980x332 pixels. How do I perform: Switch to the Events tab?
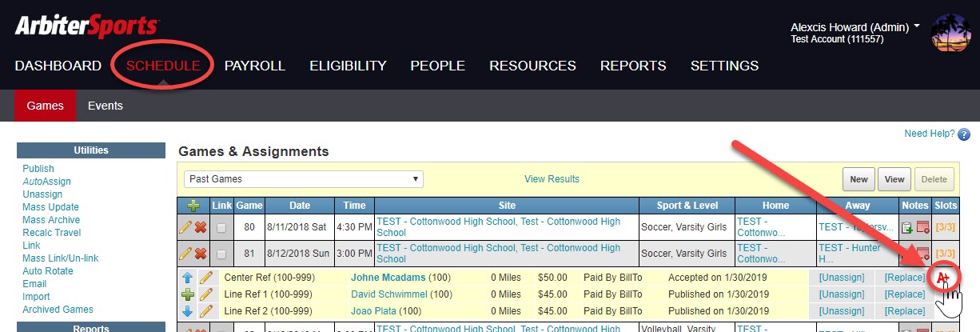(105, 106)
